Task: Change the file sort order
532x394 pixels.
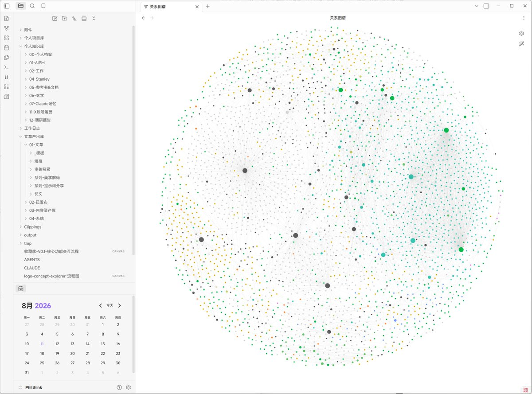Action: (x=74, y=18)
